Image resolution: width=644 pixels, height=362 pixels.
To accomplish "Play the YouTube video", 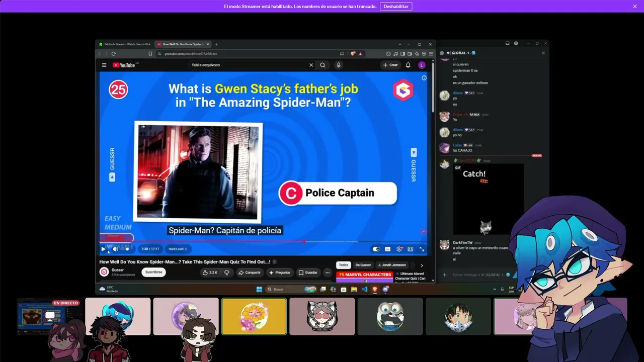I will pyautogui.click(x=103, y=249).
